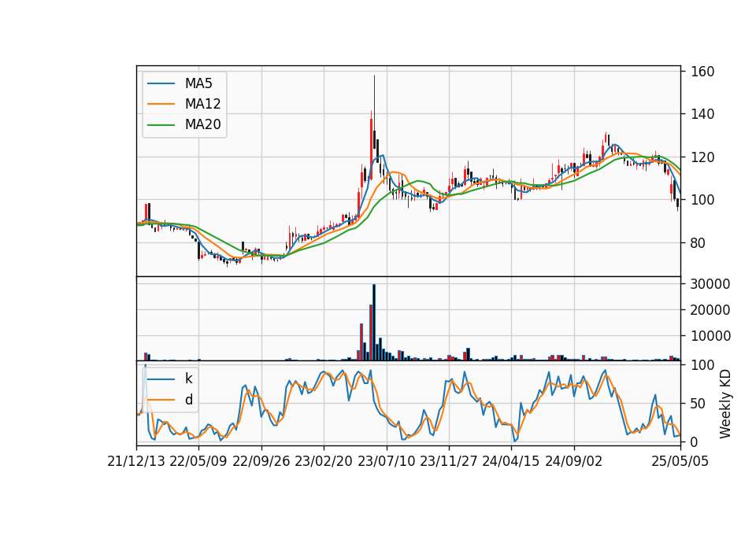The height and width of the screenshot is (543, 756).
Task: Click the MA5 legend label
Action: (198, 83)
